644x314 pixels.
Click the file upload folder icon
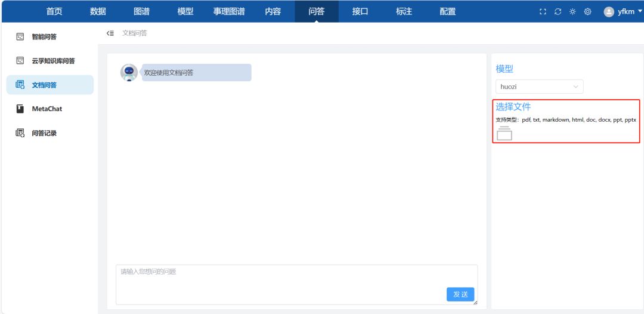click(x=504, y=134)
